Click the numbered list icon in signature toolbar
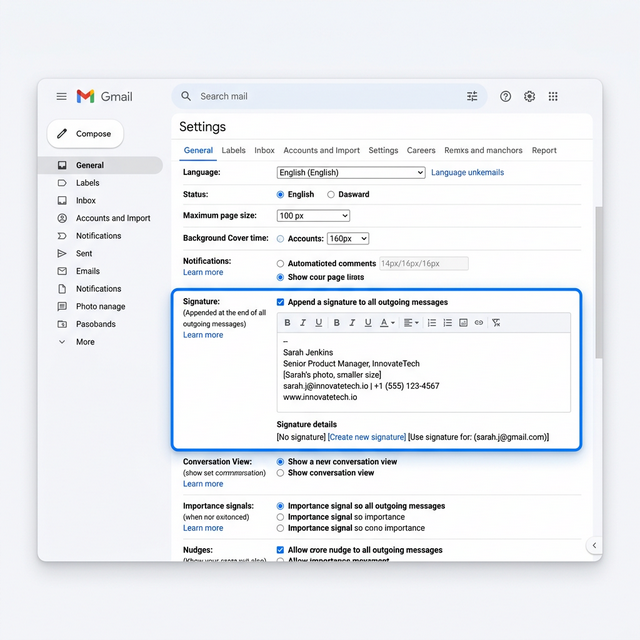Image resolution: width=640 pixels, height=640 pixels. [431, 323]
